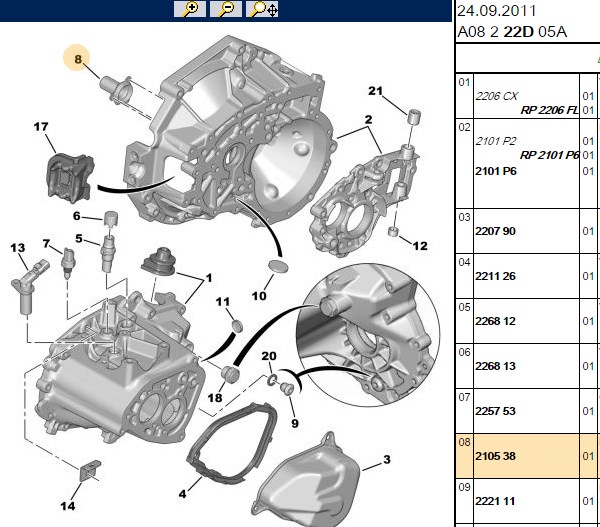The width and height of the screenshot is (600, 527).
Task: Select part number 2257 53
Action: point(495,411)
